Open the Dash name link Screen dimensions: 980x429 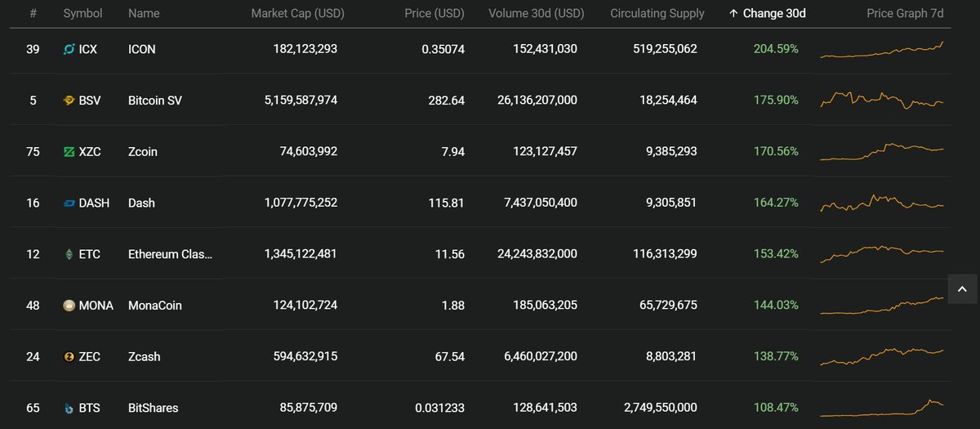pos(141,203)
